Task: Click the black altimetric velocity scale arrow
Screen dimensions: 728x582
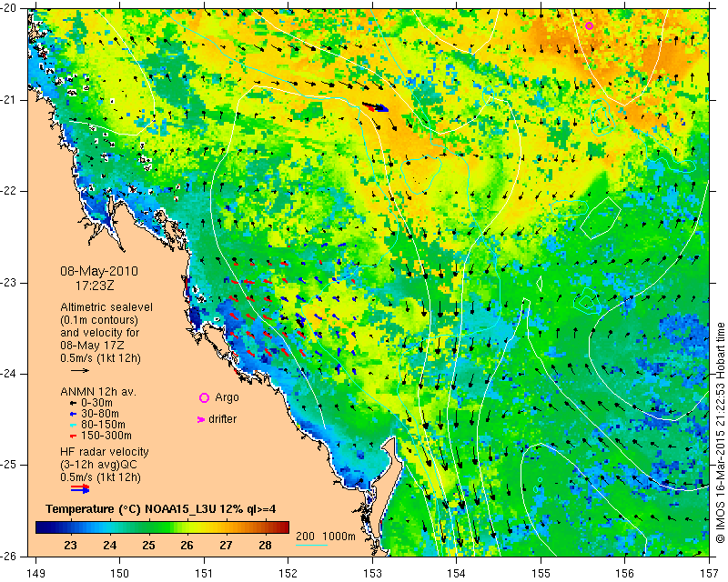Action: (x=80, y=370)
